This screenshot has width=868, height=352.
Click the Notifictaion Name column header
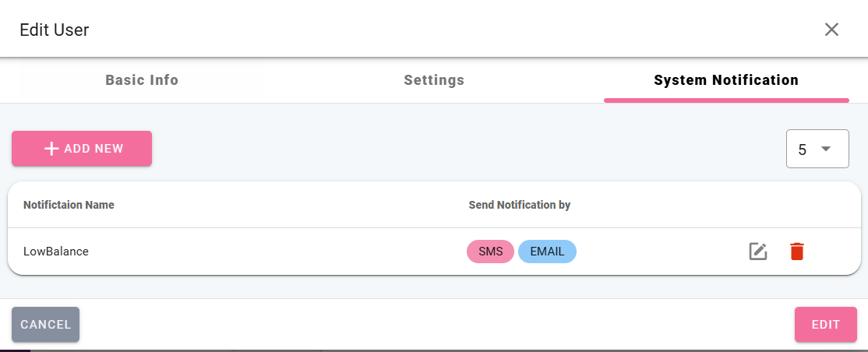[x=69, y=206]
